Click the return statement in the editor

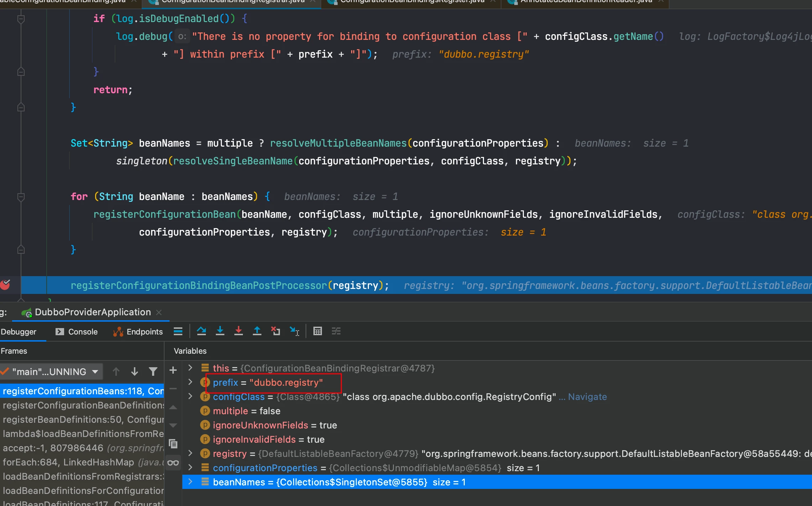pos(113,90)
